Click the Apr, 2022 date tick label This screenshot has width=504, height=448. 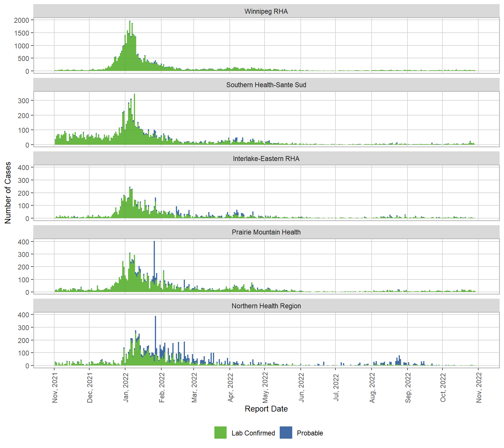[230, 388]
